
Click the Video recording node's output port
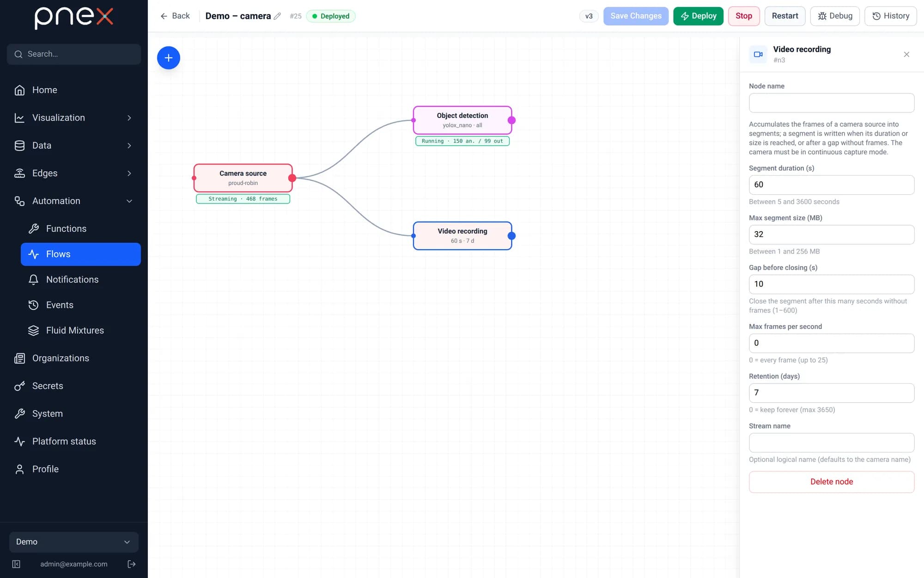pos(511,236)
